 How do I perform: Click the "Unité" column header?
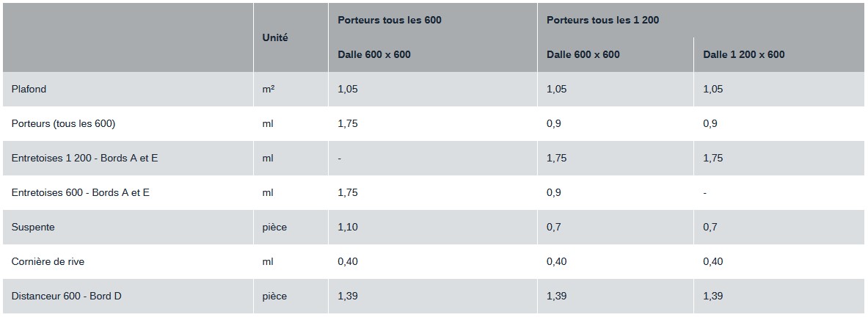[275, 37]
